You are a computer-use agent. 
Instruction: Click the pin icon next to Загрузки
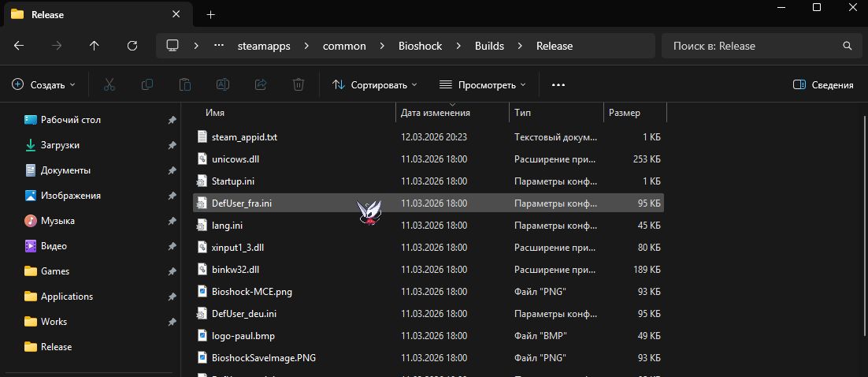click(172, 145)
